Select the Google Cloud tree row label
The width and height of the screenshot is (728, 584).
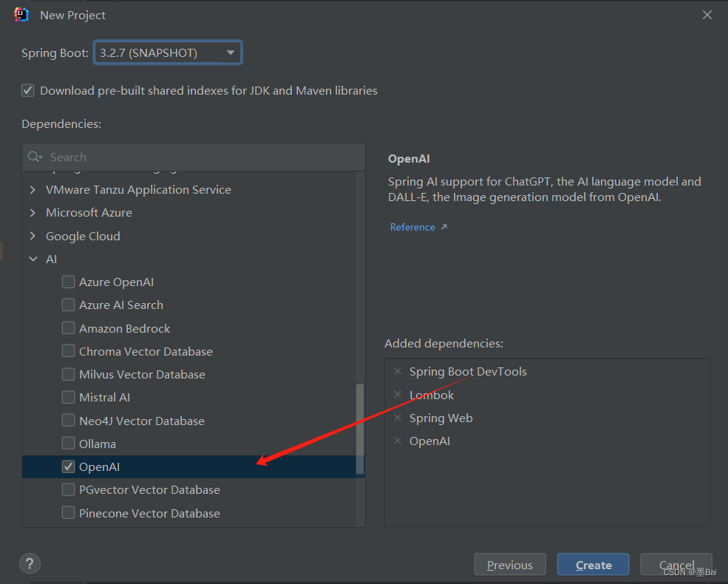pos(83,237)
